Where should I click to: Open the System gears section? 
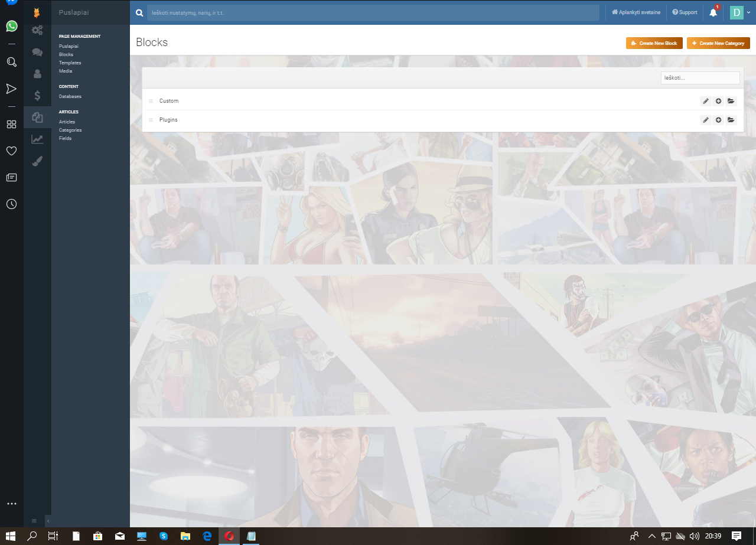tap(37, 30)
